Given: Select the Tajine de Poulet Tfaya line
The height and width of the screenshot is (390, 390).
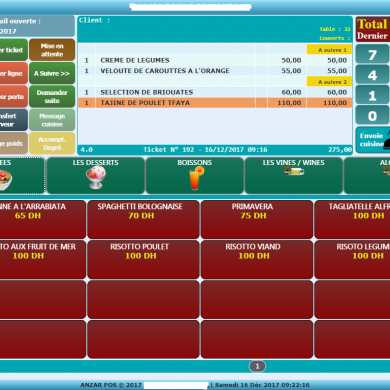Looking at the screenshot, I should coord(215,103).
